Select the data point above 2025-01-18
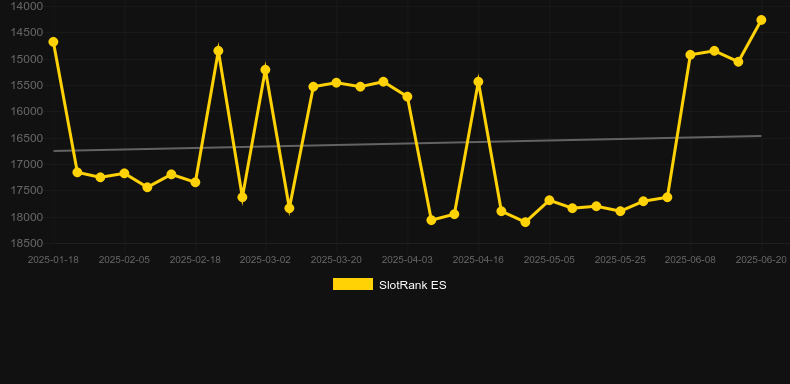 53,42
